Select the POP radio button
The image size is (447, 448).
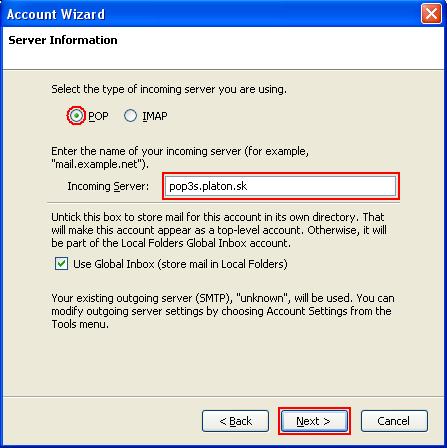tap(76, 116)
